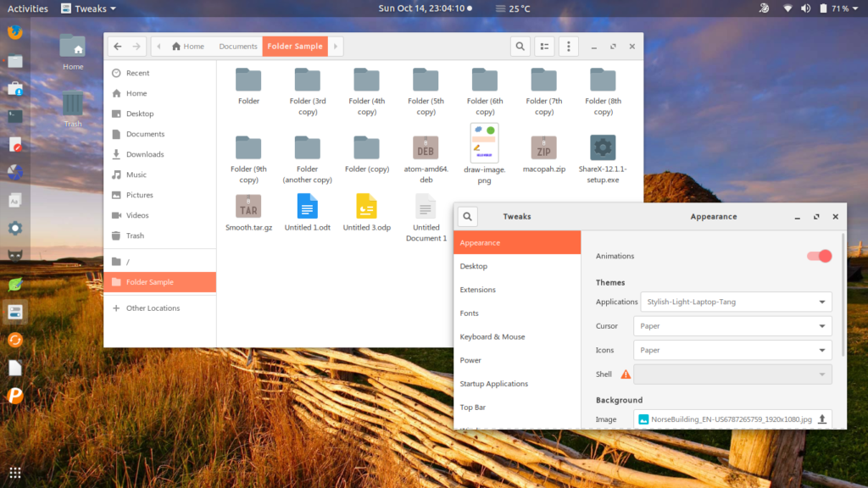Select the atom-amd64.deb package icon
This screenshot has width=868, height=488.
(x=426, y=146)
